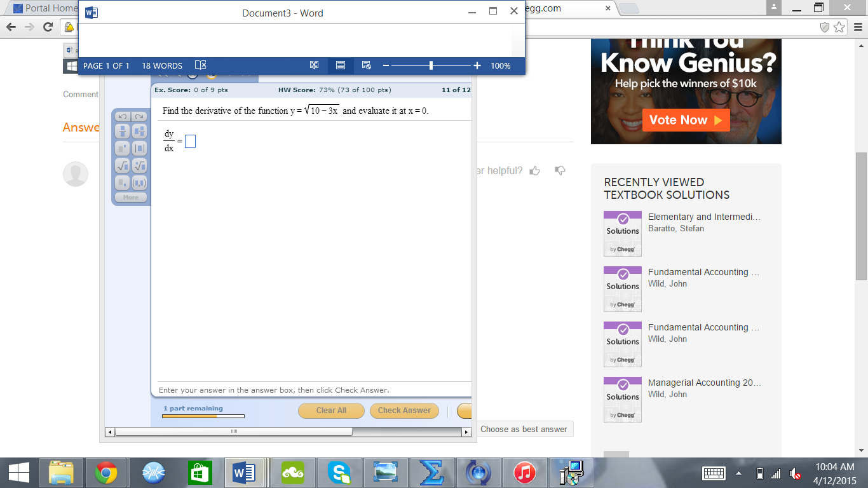Open Windows Store from the taskbar

[200, 473]
